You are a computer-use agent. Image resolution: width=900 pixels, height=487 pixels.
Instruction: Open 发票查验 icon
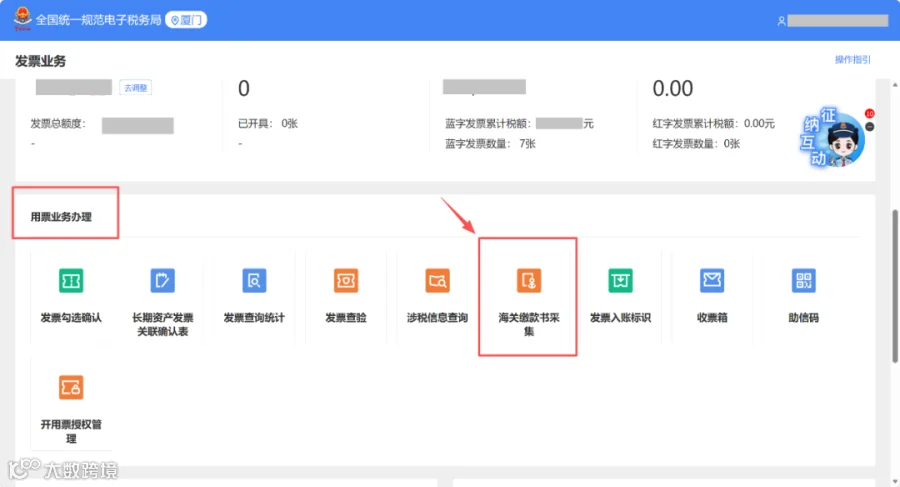pyautogui.click(x=346, y=281)
